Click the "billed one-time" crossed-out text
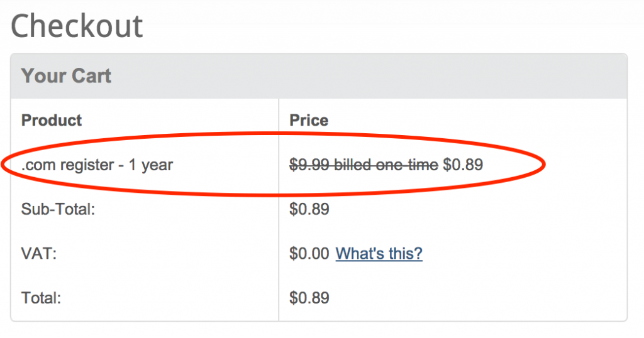This screenshot has width=644, height=338. tap(386, 165)
